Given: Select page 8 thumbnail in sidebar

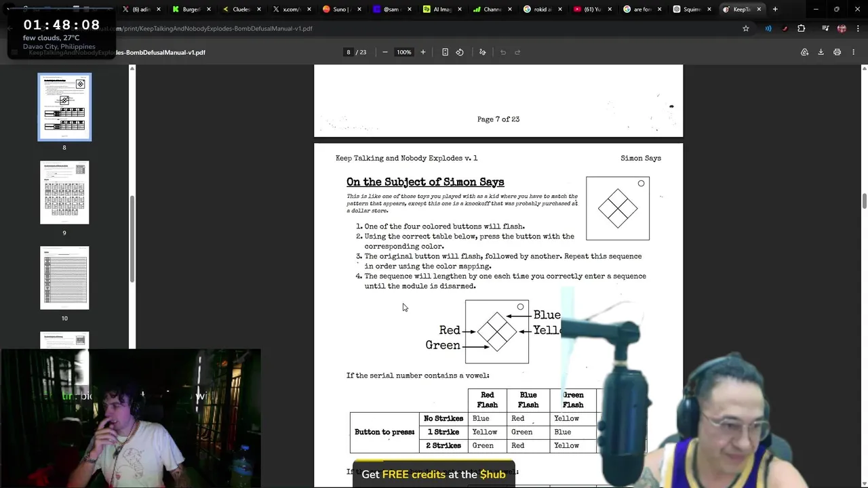Looking at the screenshot, I should (64, 107).
